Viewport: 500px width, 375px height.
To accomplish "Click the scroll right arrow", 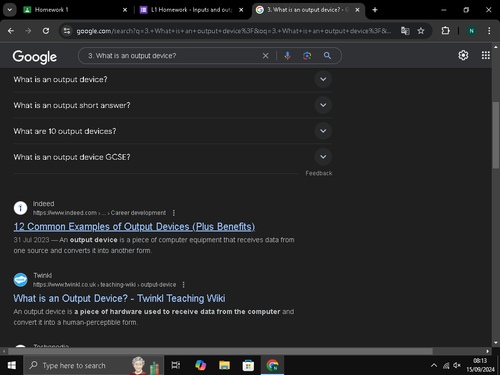I will click(488, 351).
